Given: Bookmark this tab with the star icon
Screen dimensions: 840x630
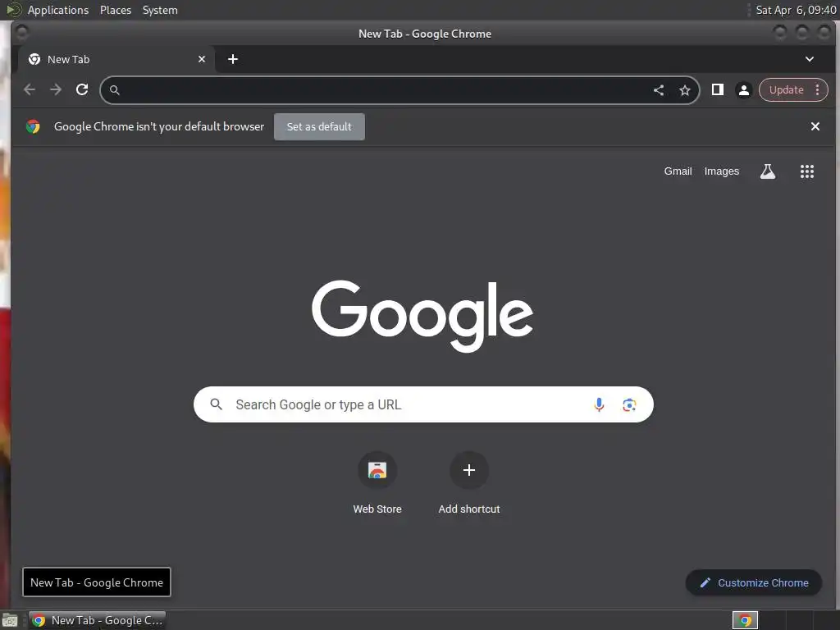Looking at the screenshot, I should pos(685,90).
